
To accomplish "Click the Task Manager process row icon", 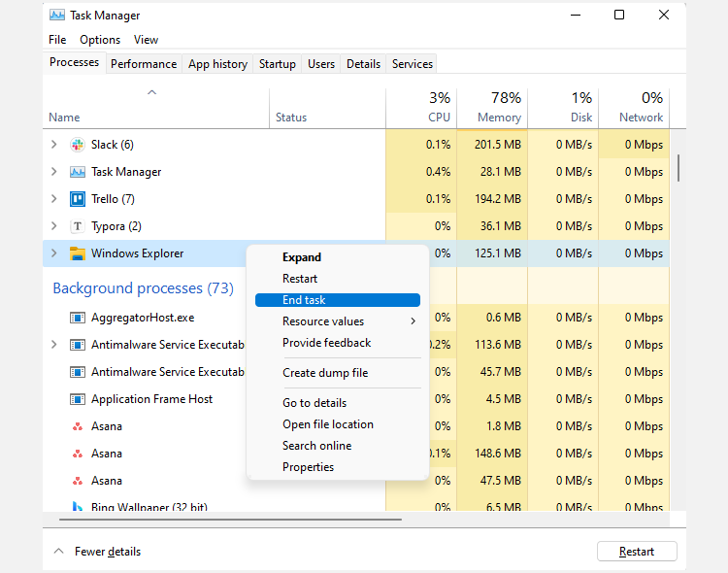I will pos(78,172).
